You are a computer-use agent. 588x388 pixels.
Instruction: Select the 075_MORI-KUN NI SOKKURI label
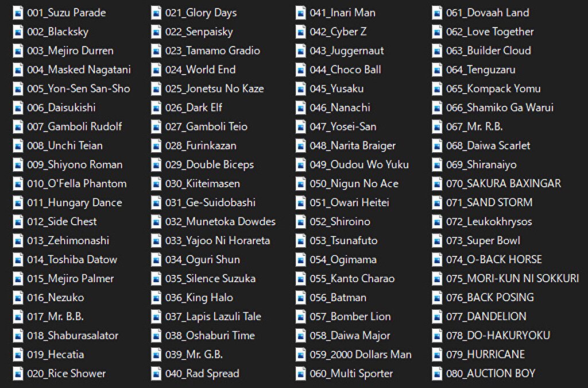(x=513, y=279)
